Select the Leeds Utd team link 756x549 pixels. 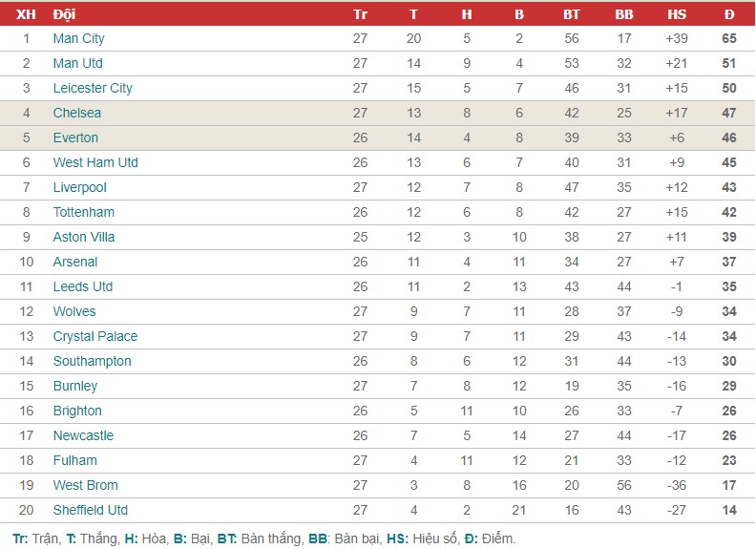pos(83,286)
